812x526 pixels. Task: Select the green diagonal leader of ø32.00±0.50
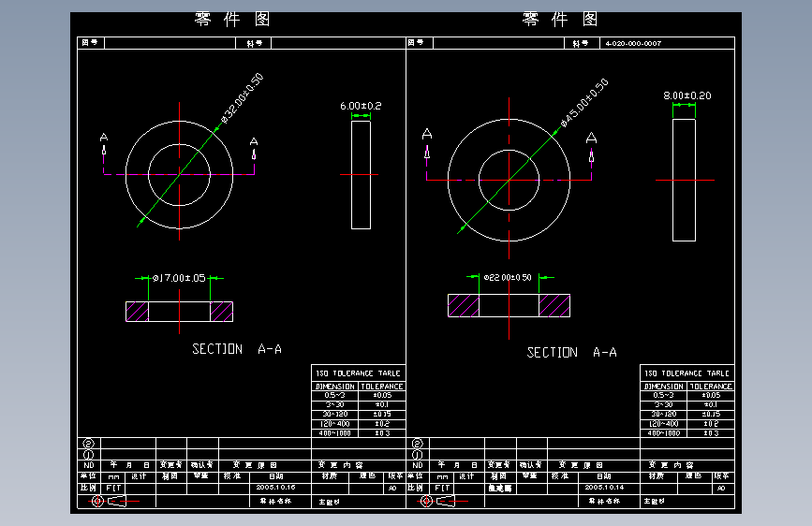tap(179, 176)
